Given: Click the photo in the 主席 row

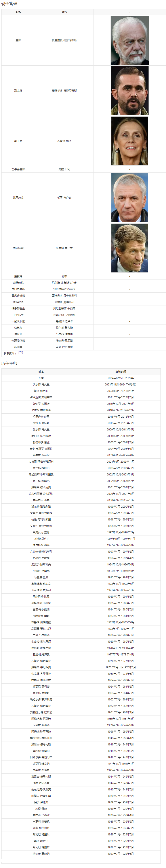Looking at the screenshot, I should pyautogui.click(x=130, y=40).
